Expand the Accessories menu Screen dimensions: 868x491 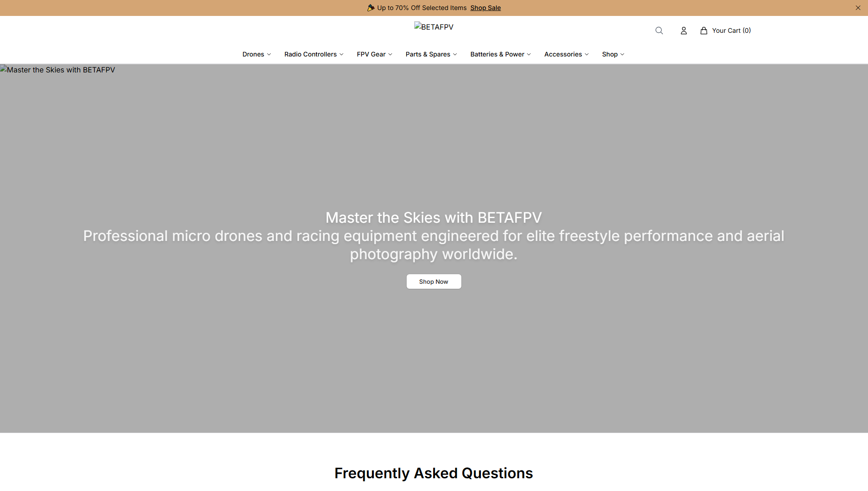coord(567,54)
